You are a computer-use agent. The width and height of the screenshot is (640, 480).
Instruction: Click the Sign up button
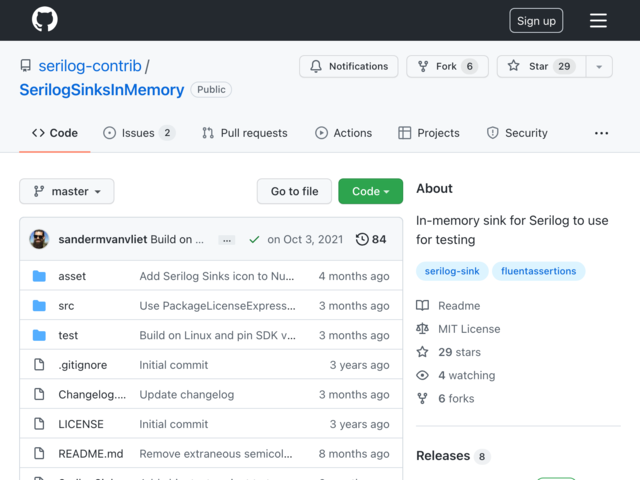(x=536, y=20)
